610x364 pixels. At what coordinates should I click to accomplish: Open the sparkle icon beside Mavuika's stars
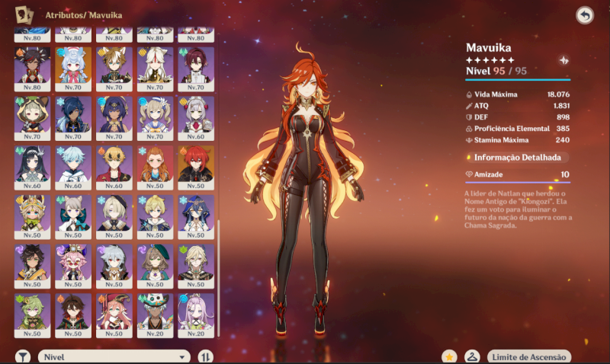pyautogui.click(x=563, y=60)
